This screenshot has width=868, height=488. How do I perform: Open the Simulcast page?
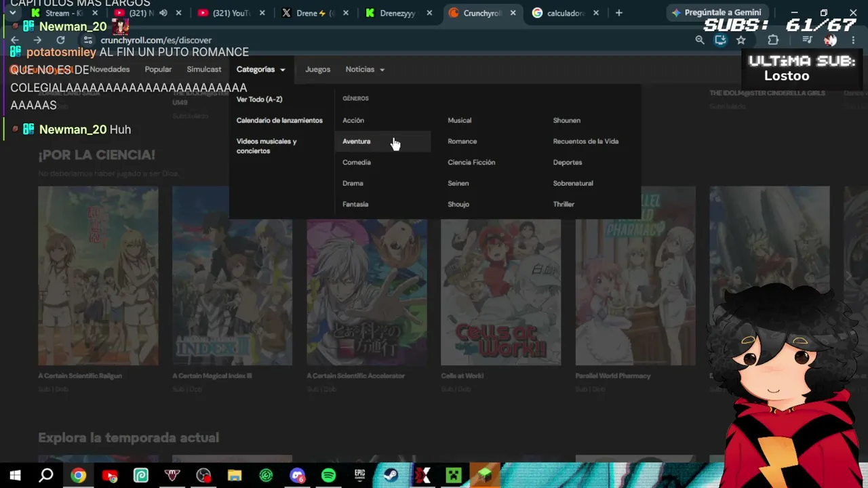204,69
